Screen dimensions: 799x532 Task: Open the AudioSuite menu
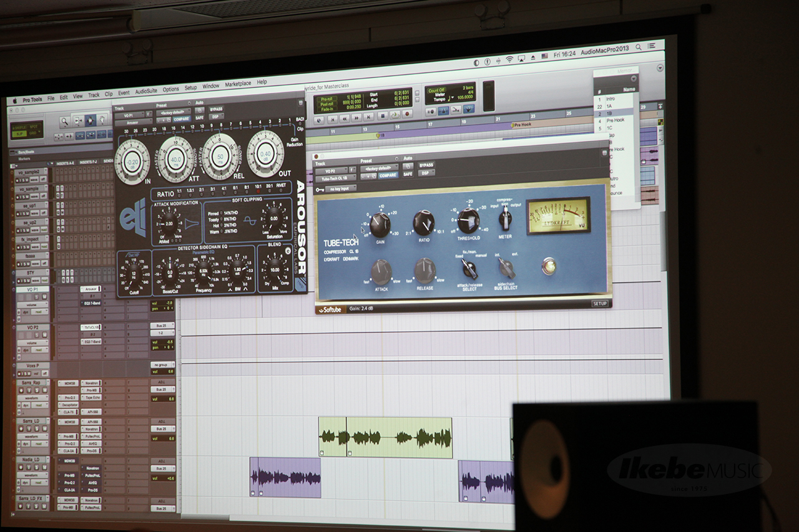point(146,92)
